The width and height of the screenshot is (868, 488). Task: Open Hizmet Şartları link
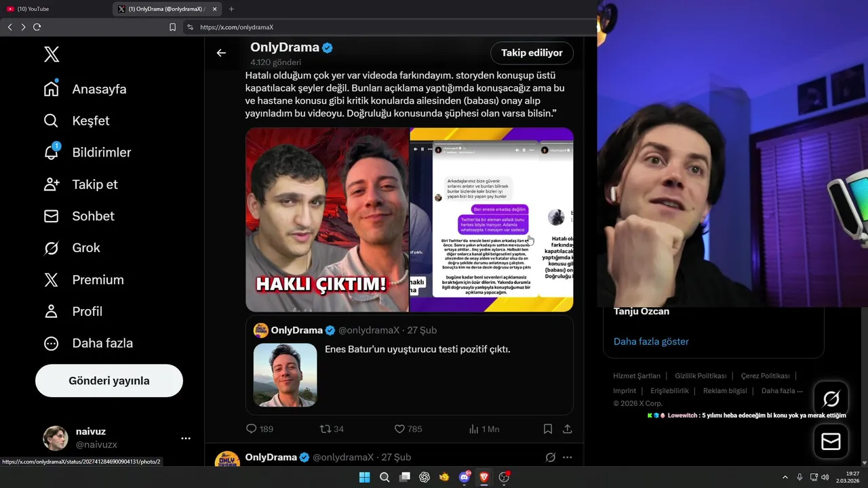[637, 375]
